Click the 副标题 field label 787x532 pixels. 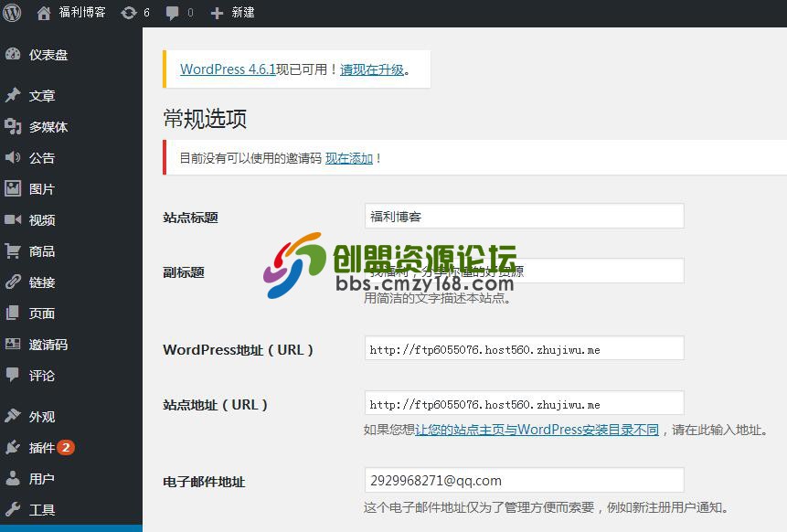183,272
